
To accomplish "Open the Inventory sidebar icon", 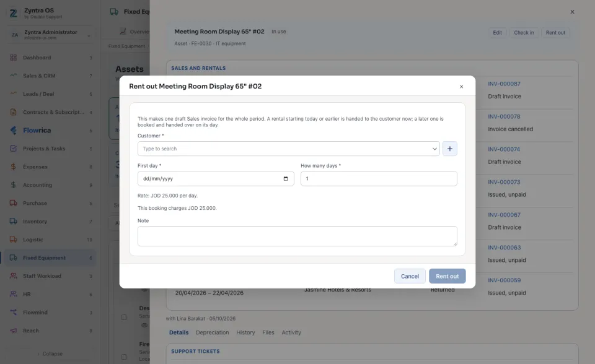I will tap(13, 222).
